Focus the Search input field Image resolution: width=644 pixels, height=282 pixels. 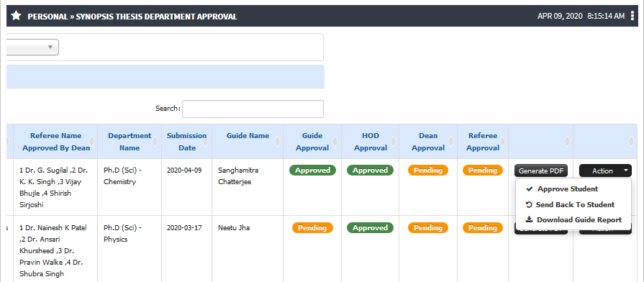[253, 109]
